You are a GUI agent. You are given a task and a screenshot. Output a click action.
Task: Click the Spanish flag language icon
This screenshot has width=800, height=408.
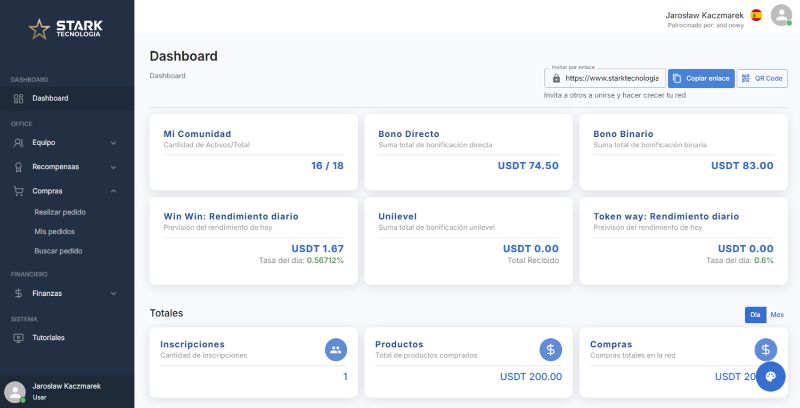(x=756, y=15)
